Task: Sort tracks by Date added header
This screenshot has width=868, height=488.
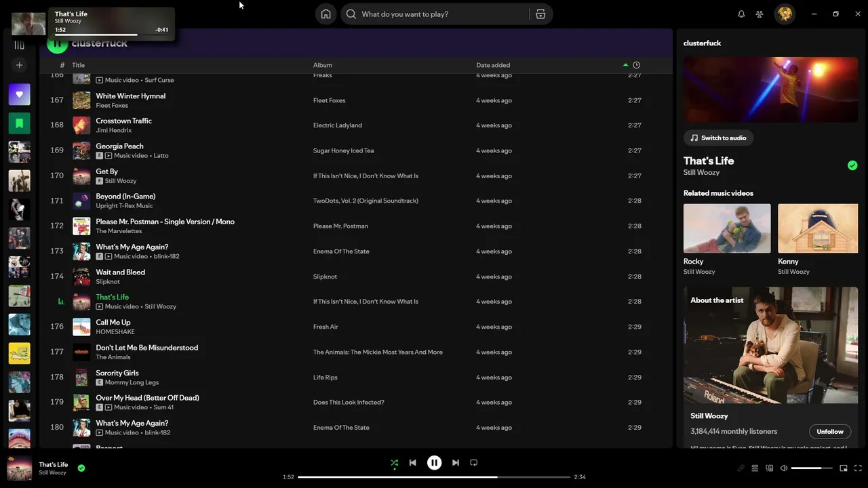Action: pos(493,65)
